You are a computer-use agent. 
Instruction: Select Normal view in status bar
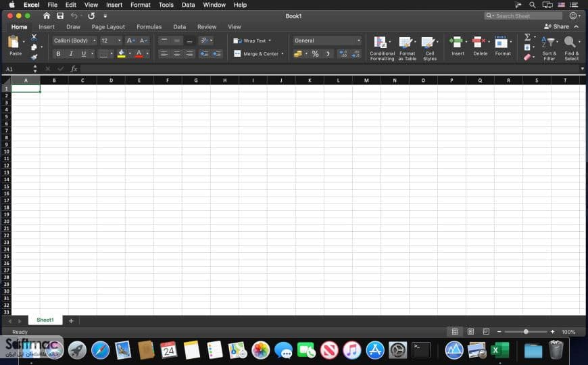455,332
